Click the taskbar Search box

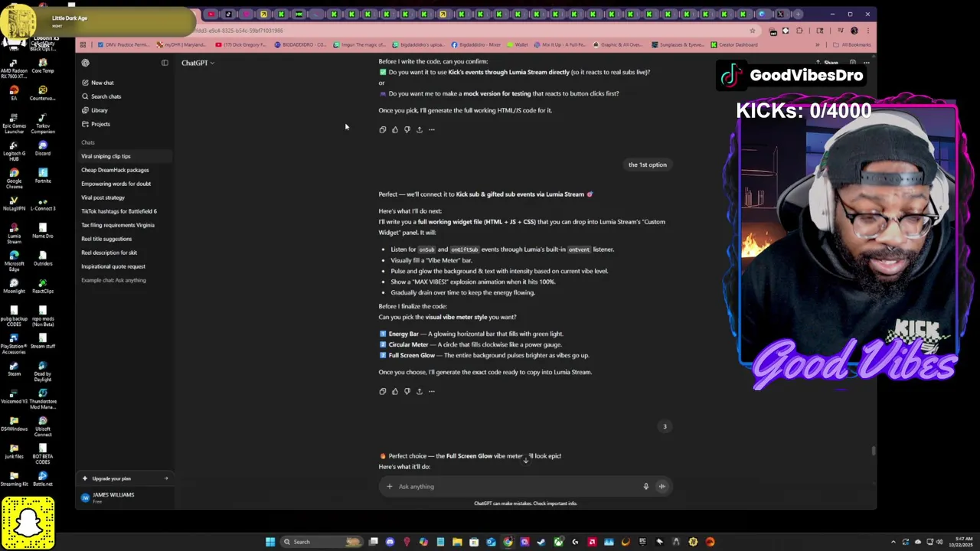321,542
